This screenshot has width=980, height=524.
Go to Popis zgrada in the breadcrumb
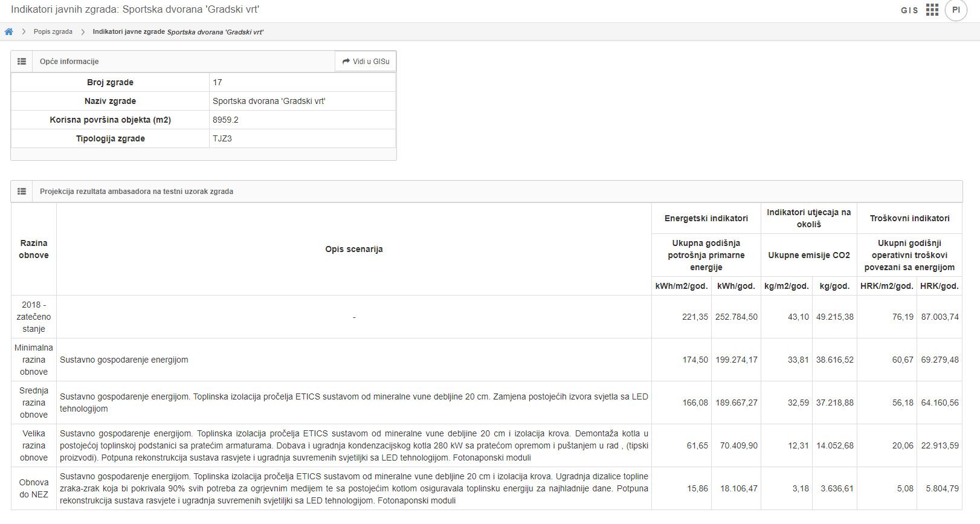click(53, 31)
